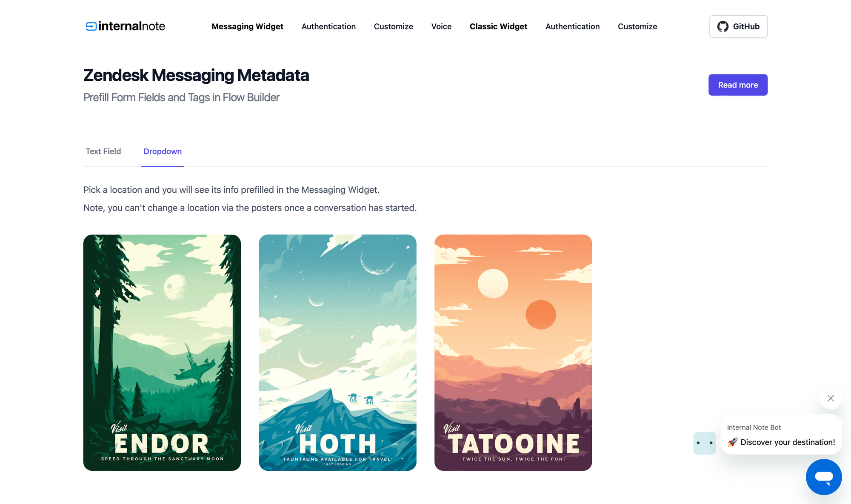Go to the Classic Widget section
The height and width of the screenshot is (504, 851).
(x=498, y=26)
